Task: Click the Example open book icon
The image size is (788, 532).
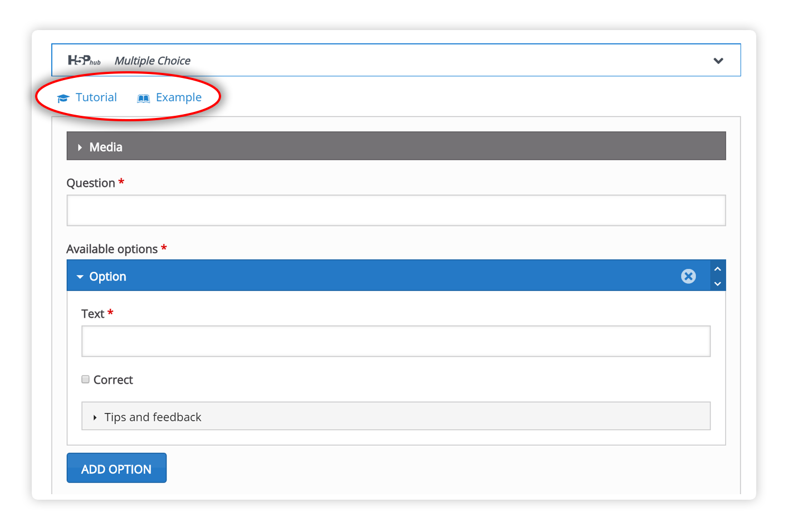Action: point(143,98)
